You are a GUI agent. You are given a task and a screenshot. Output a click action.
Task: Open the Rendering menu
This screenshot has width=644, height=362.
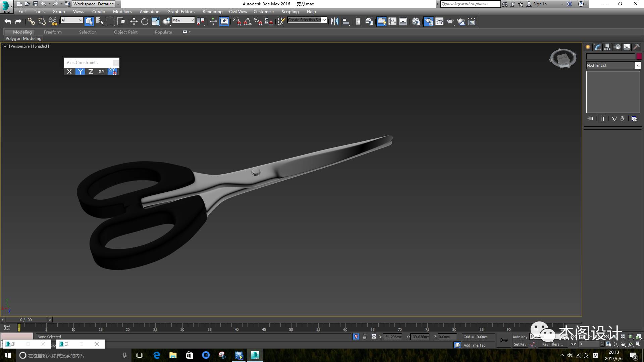(x=212, y=11)
